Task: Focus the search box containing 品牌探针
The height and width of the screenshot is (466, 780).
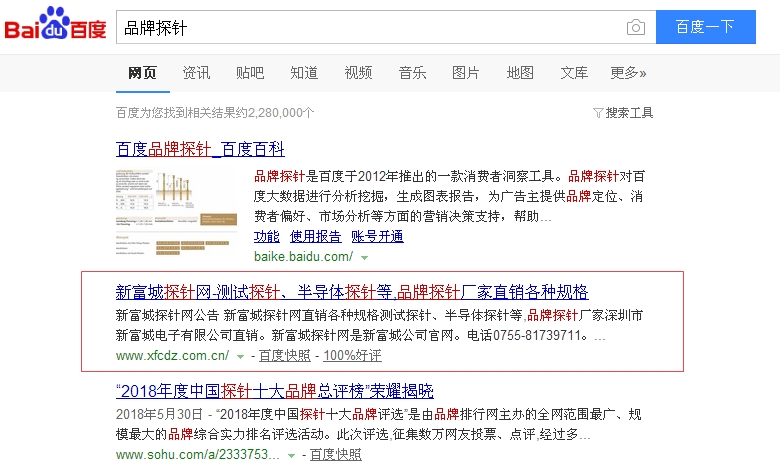Action: 386,27
